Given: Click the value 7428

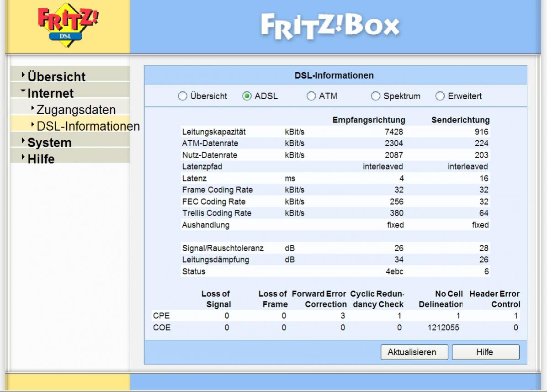Looking at the screenshot, I should (394, 132).
